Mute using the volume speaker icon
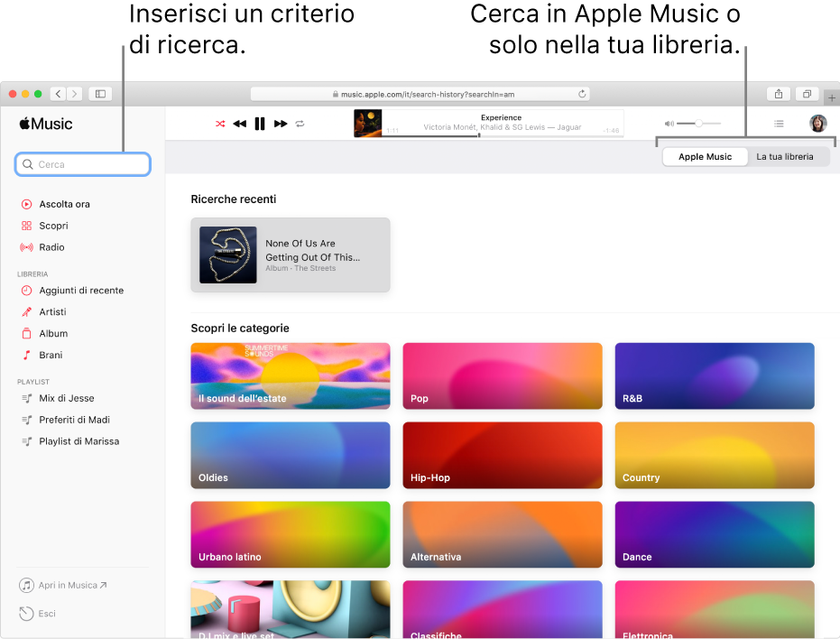 click(x=669, y=124)
